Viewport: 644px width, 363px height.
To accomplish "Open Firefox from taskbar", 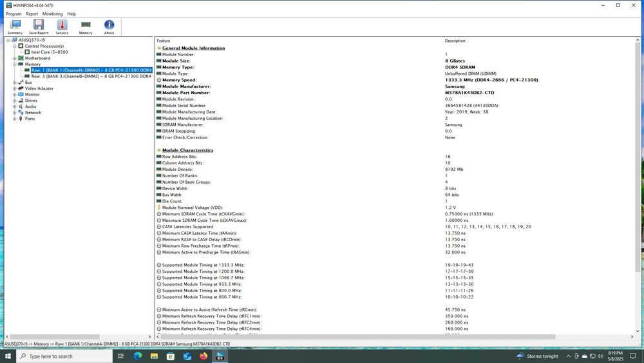I will point(204,356).
